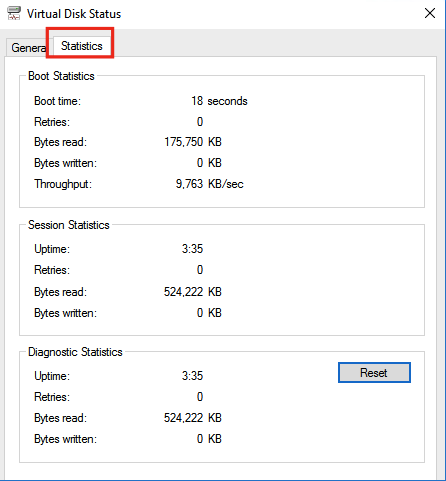Viewport: 446px width, 481px height.
Task: Click the Diagnostic Statistics group heading
Action: 75,352
